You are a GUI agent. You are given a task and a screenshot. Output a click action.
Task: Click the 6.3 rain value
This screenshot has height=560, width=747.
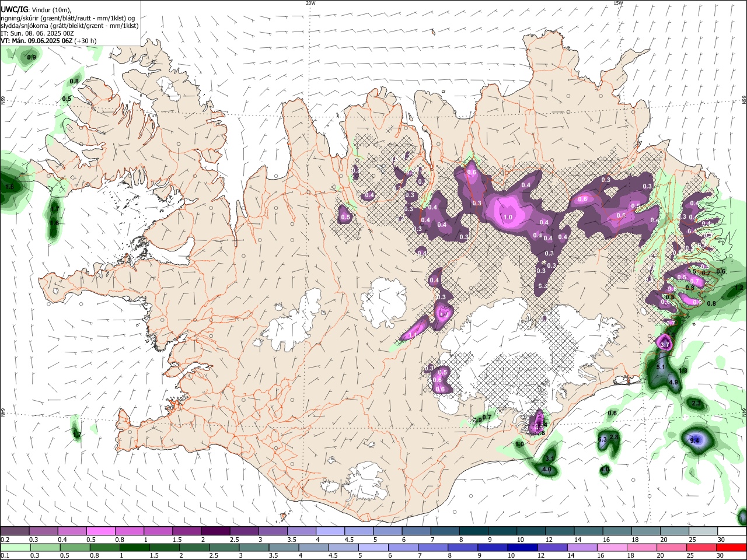[x=602, y=439]
